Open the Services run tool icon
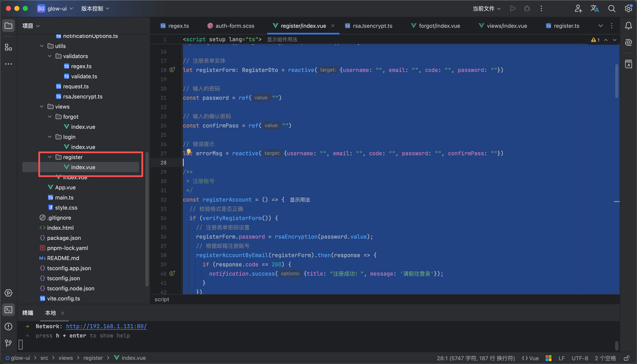Viewport: 637px width, 364px height. (8, 293)
